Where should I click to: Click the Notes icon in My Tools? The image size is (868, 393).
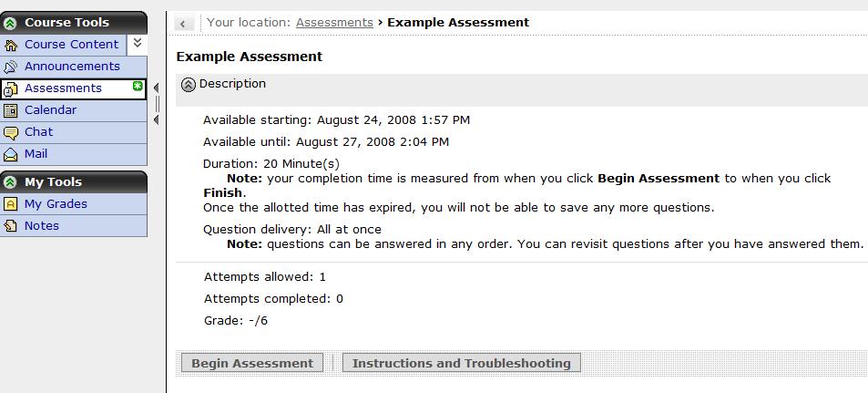point(11,226)
